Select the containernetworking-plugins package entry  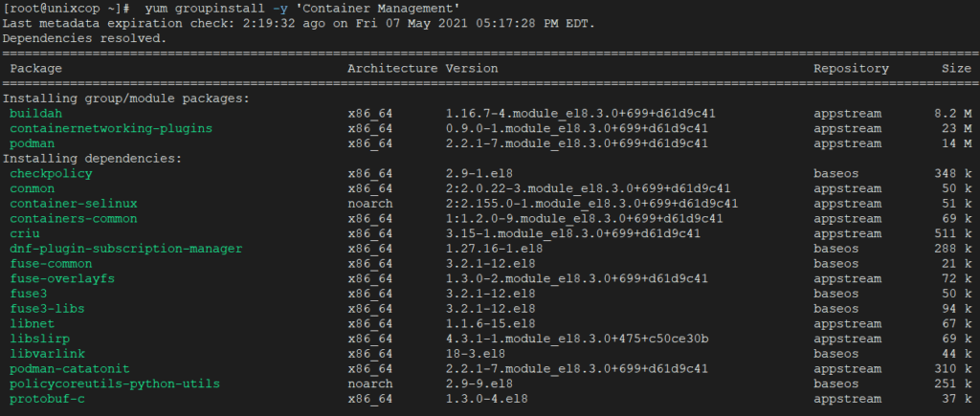point(111,129)
